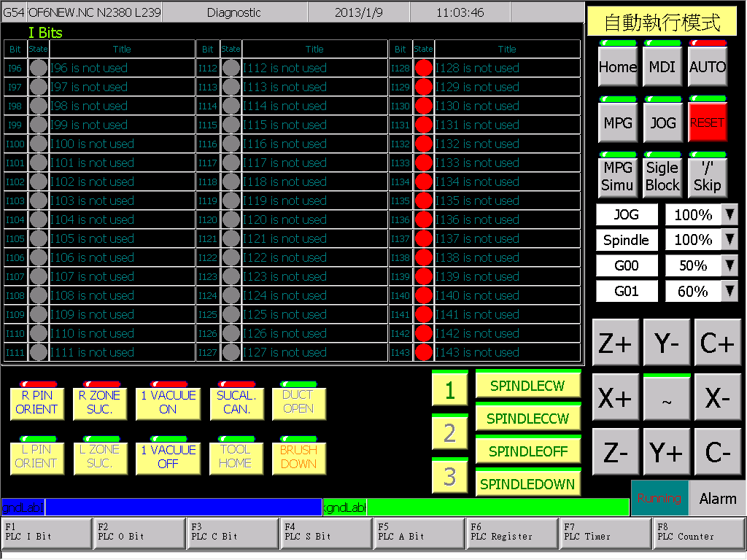Viewport: 747px width, 560px height.
Task: Select the Z+ axis jog key
Action: point(615,343)
